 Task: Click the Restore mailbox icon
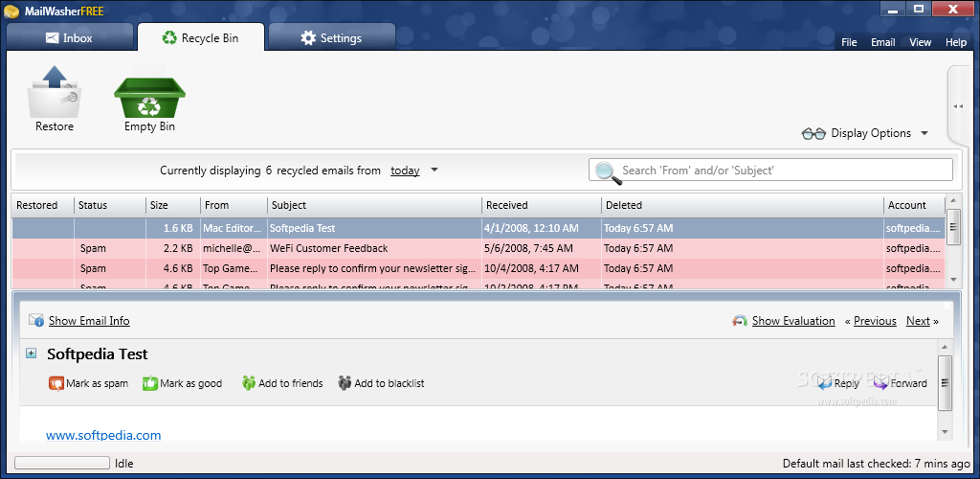[x=55, y=91]
